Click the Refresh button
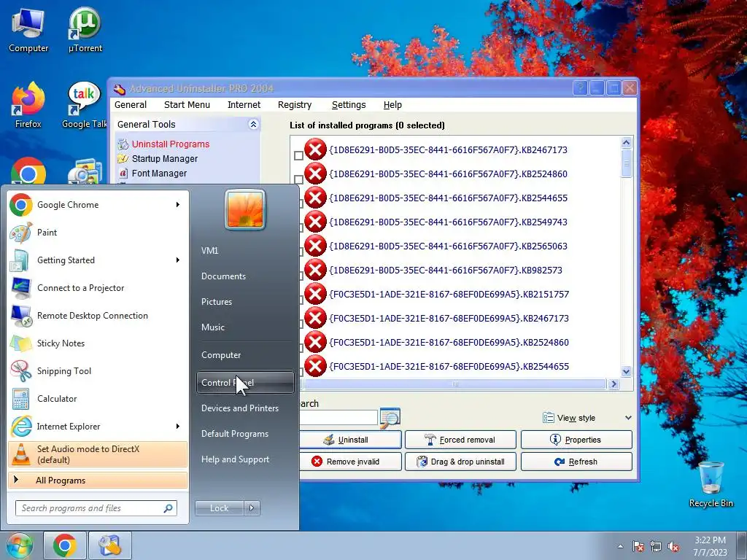747x560 pixels. point(576,462)
